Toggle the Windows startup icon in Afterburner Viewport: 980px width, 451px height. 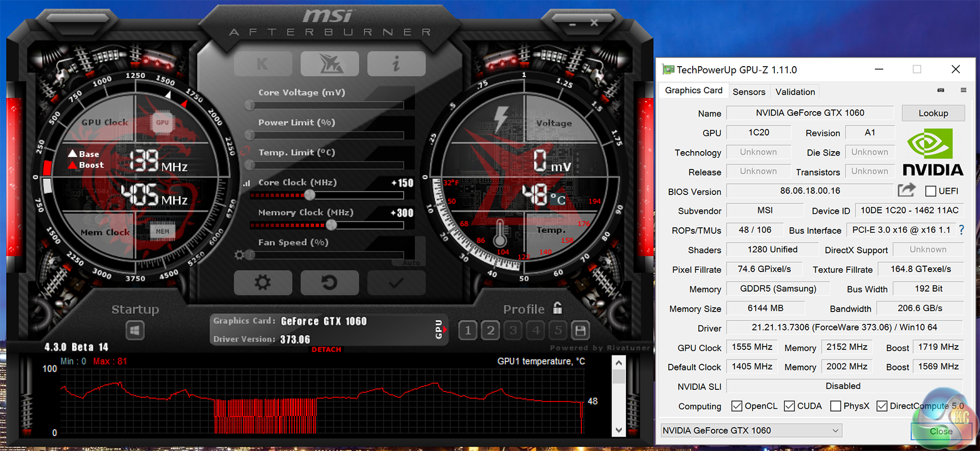(135, 330)
